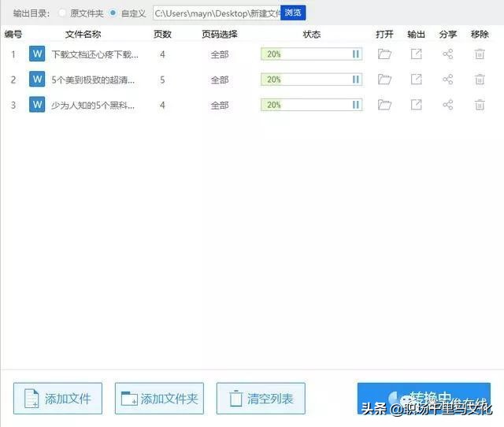Click the 20% progress bar in row 2

(312, 80)
